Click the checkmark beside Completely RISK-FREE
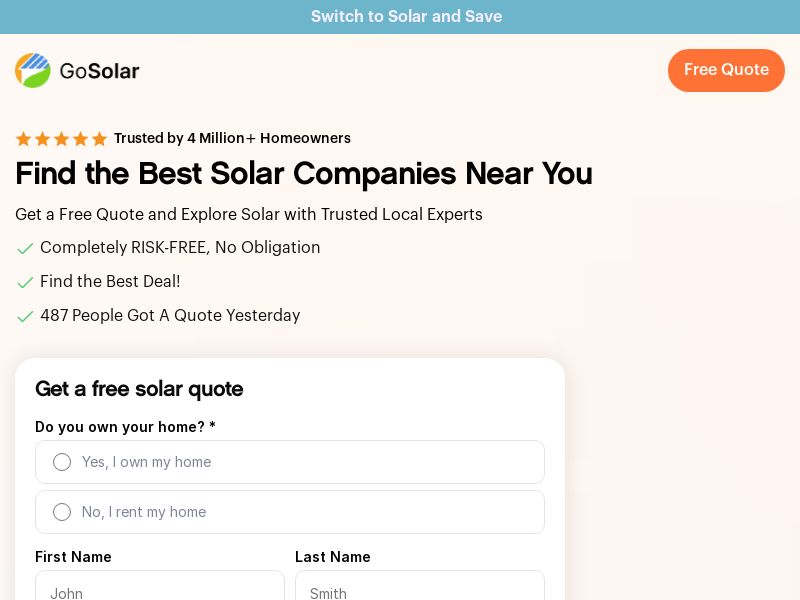This screenshot has width=800, height=600. tap(25, 248)
